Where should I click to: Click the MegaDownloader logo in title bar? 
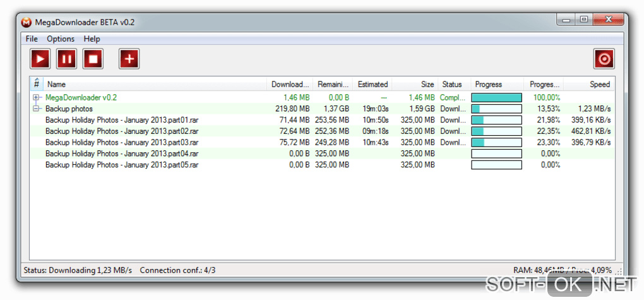[x=26, y=22]
